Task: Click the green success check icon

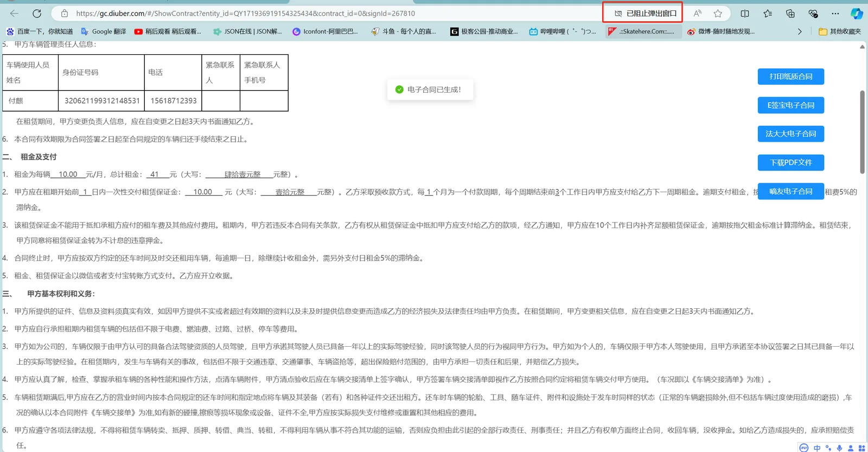Action: tap(399, 90)
